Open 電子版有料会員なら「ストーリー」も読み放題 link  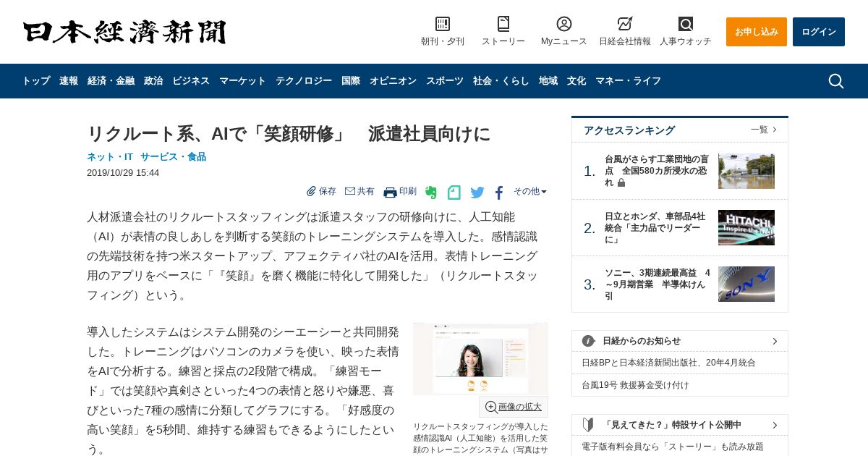673,447
